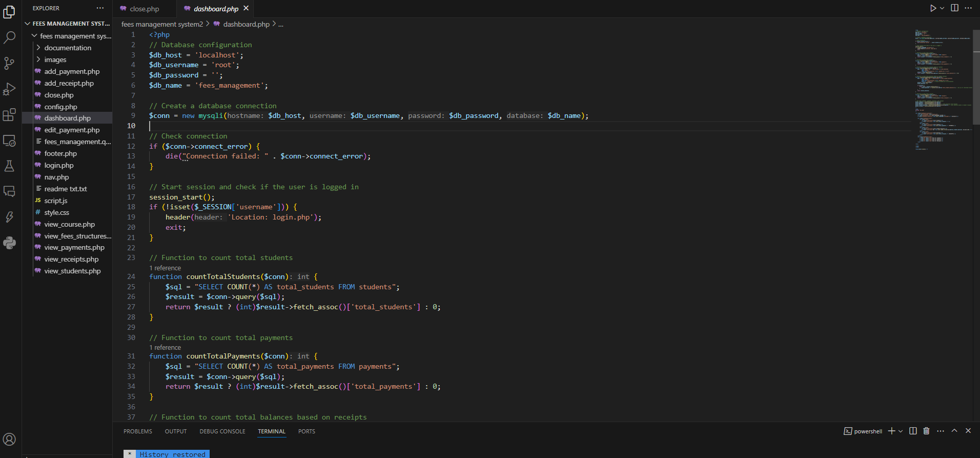Open the Remote Explorer view
Image resolution: width=980 pixels, height=458 pixels.
[9, 140]
